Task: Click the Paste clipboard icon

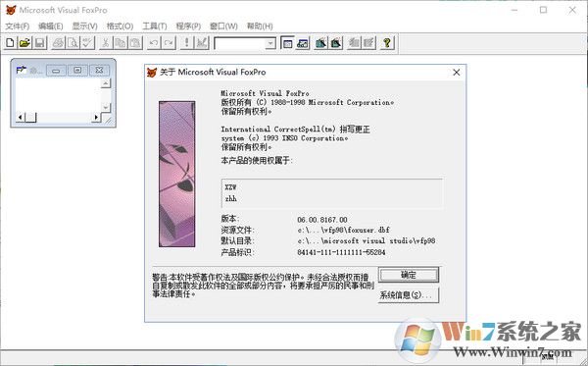Action: pos(135,43)
